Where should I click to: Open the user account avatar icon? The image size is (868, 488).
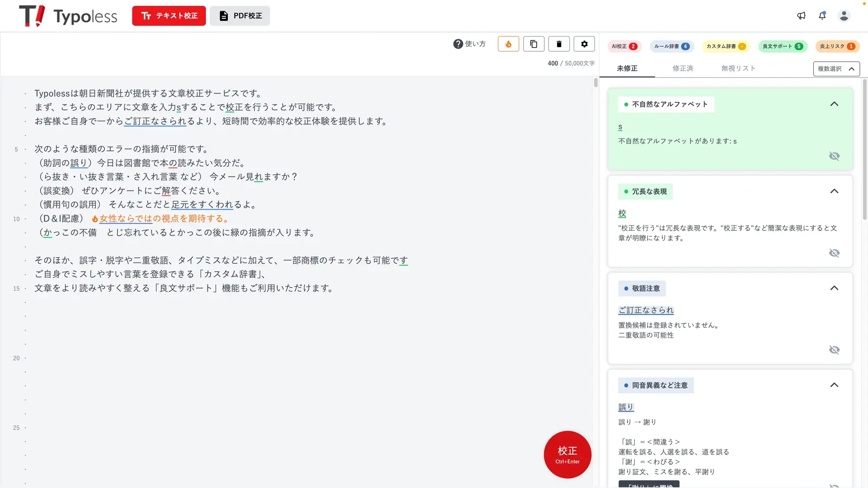(x=844, y=16)
